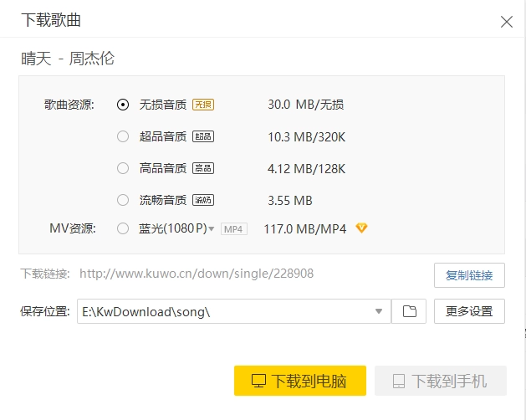Open the save location dropdown arrow
The height and width of the screenshot is (420, 526).
pos(379,311)
